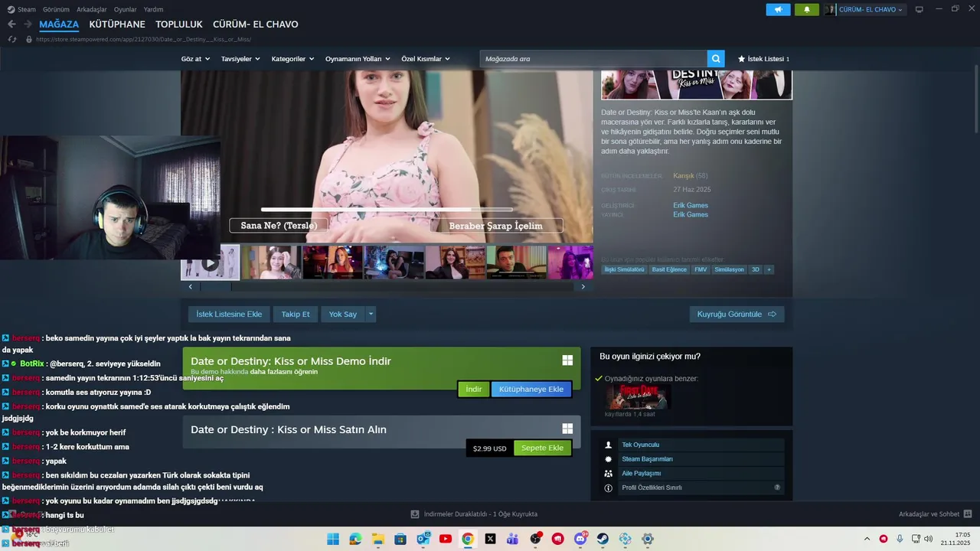Click Kütüphaneye Ekle button
The height and width of the screenshot is (551, 980).
click(531, 389)
